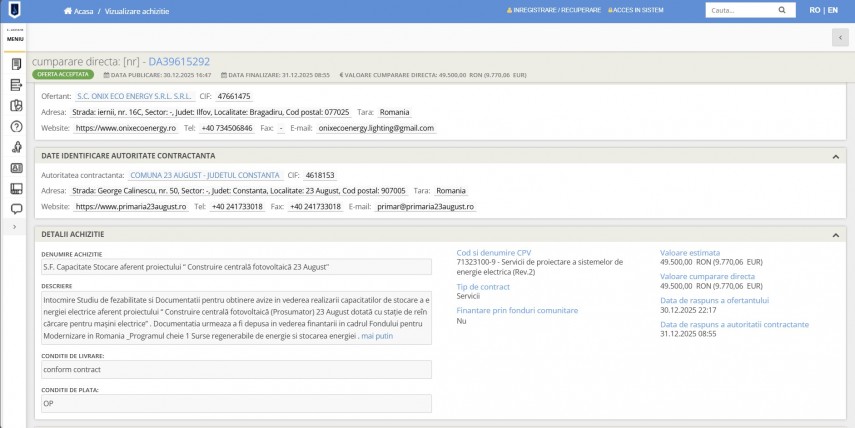Open the sidebar list-with-arrow icon
Image resolution: width=855 pixels, height=428 pixels.
[16, 85]
